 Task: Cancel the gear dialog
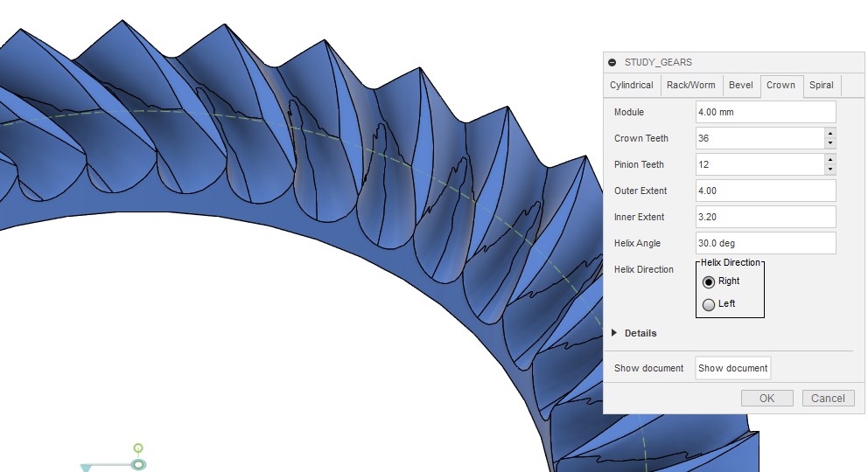pyautogui.click(x=828, y=399)
